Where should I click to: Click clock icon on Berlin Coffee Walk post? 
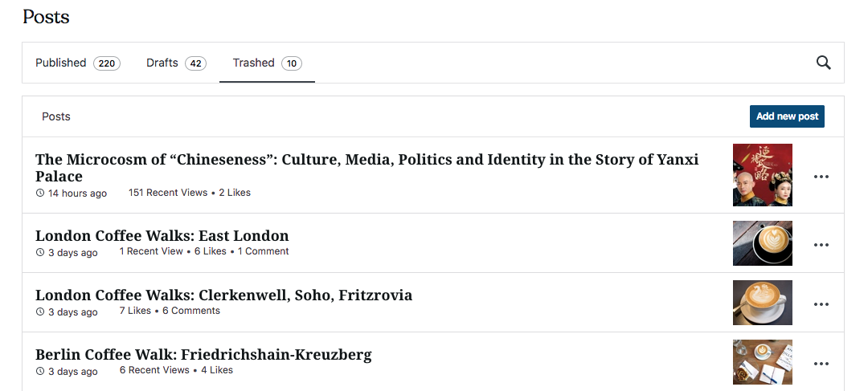click(40, 371)
